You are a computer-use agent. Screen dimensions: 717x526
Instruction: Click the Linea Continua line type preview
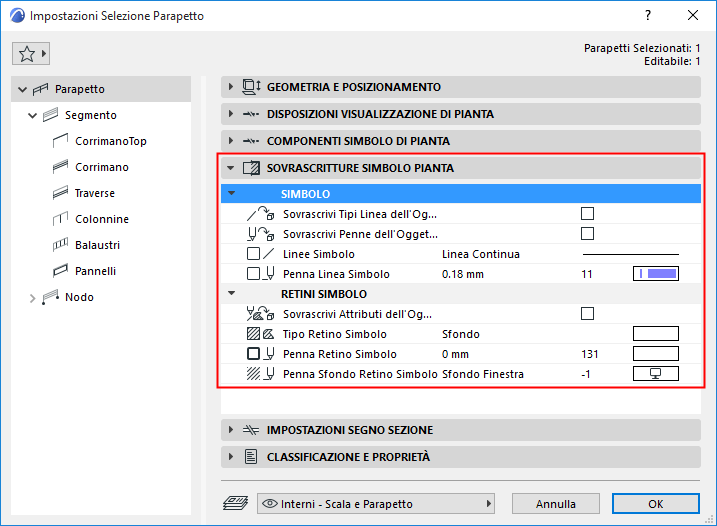(631, 254)
